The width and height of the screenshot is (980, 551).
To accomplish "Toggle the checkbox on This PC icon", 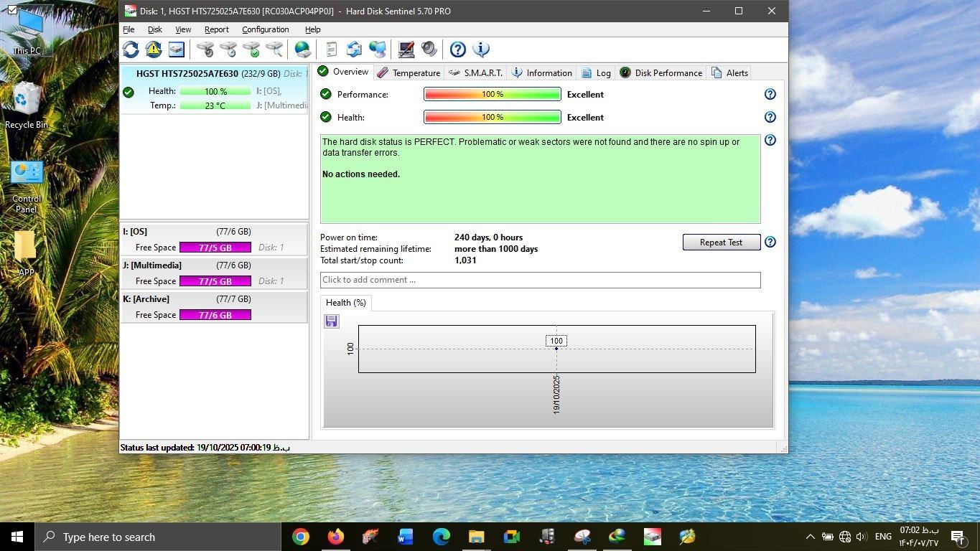I will [12, 9].
